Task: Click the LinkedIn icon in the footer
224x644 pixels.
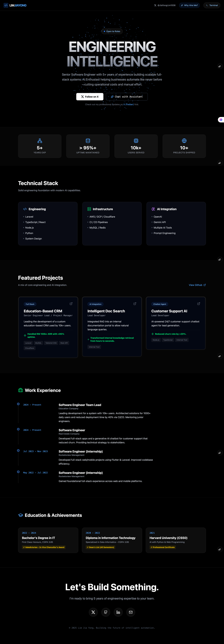Action: pyautogui.click(x=118, y=612)
